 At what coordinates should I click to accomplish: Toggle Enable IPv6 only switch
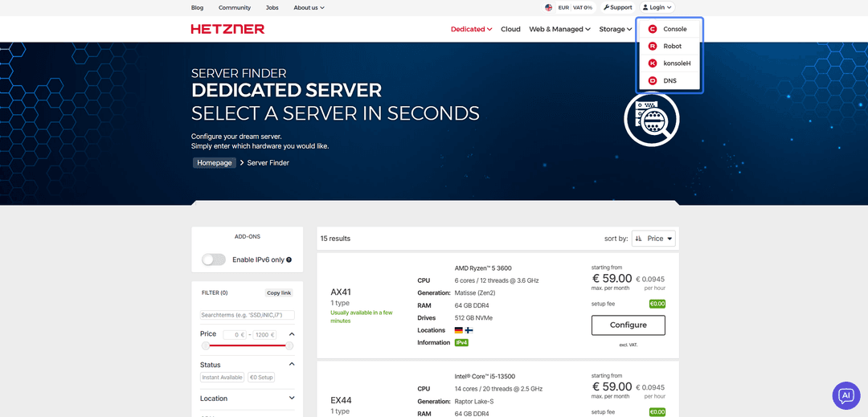[214, 260]
